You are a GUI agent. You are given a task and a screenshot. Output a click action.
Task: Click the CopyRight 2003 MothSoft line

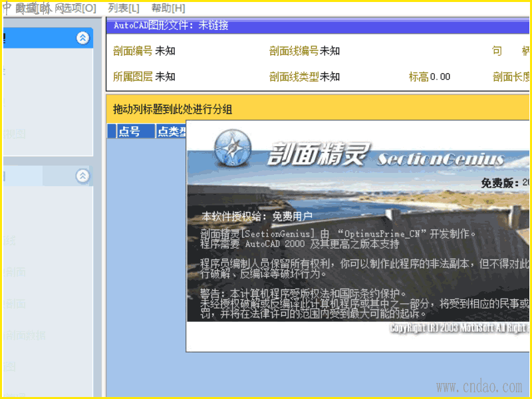pos(459,328)
